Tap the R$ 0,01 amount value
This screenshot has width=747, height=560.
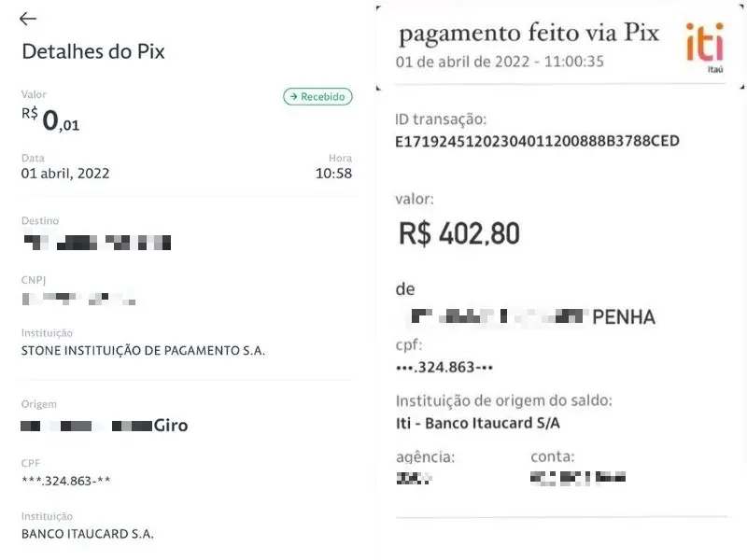pyautogui.click(x=51, y=119)
